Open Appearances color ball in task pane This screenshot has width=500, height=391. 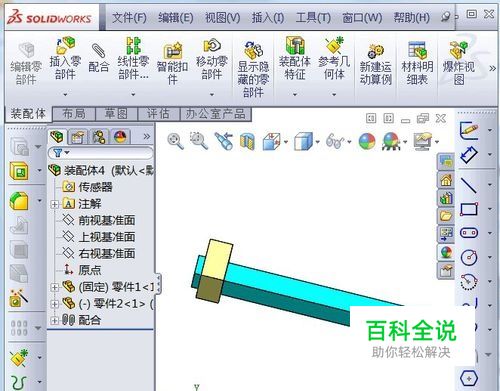click(x=446, y=252)
